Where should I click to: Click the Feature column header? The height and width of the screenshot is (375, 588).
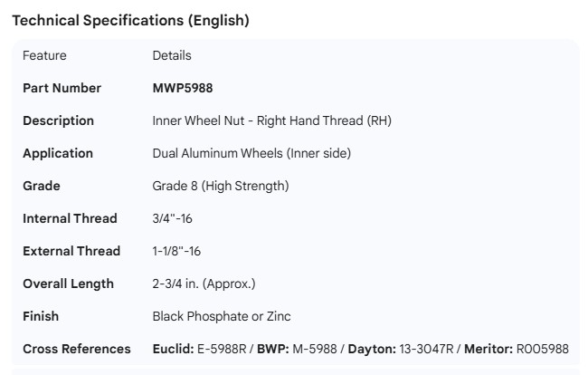(x=44, y=55)
